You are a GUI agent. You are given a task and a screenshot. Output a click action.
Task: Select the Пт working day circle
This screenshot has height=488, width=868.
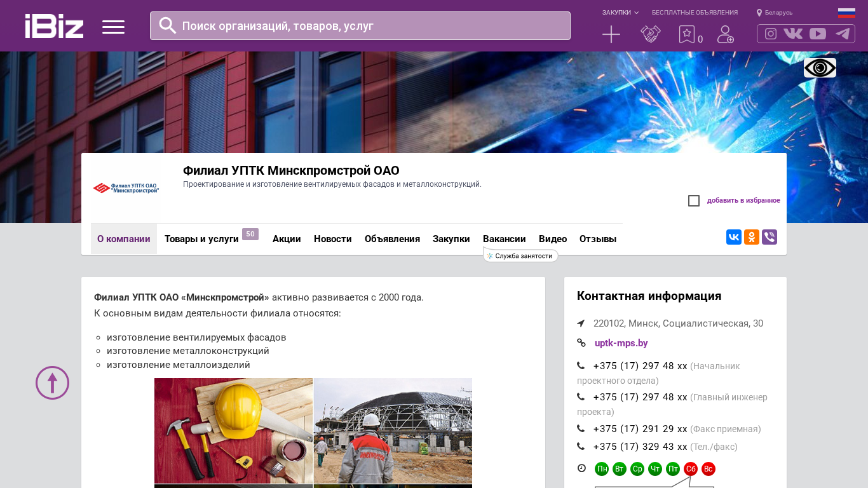point(673,469)
